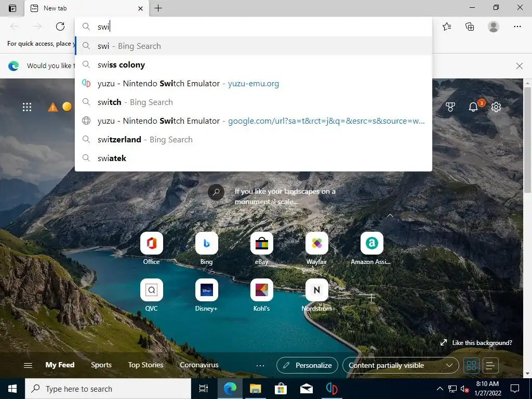This screenshot has width=532, height=399.
Task: Open the tab actions menu icon
Action: [x=12, y=8]
